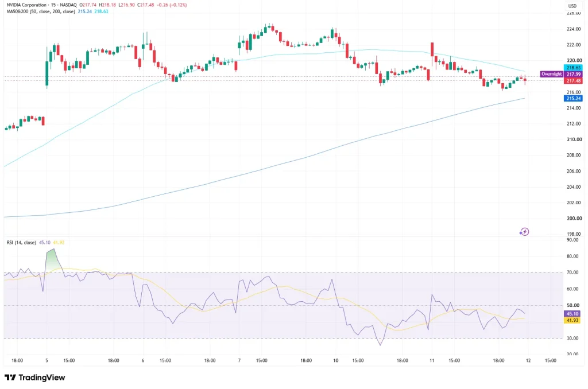Click date label 6 on time axis

point(143,360)
